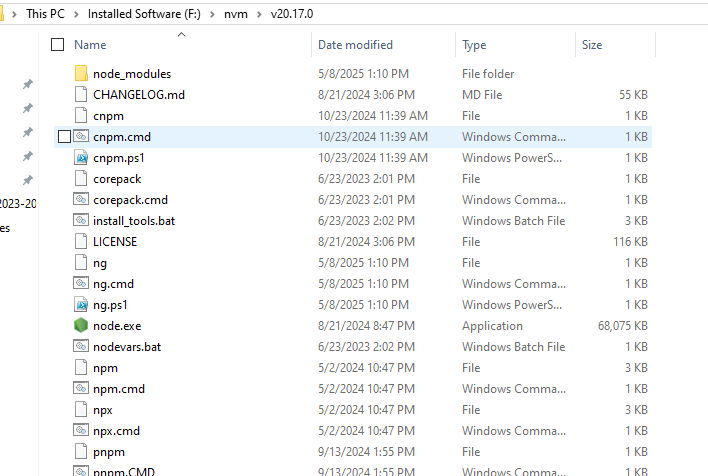Screen dimensions: 708x476
Task: Open the node_modules folder icon
Action: [81, 74]
